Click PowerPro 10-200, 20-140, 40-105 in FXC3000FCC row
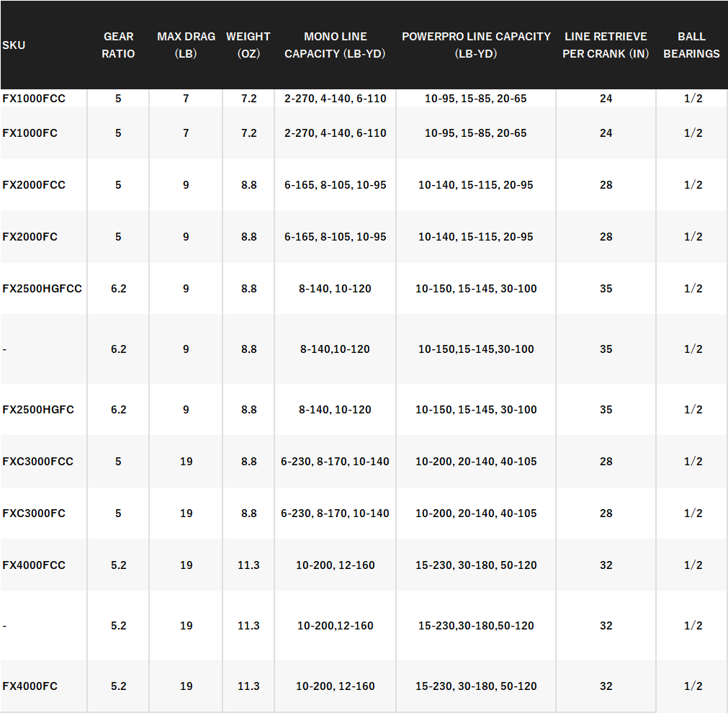This screenshot has width=728, height=713. [x=476, y=461]
